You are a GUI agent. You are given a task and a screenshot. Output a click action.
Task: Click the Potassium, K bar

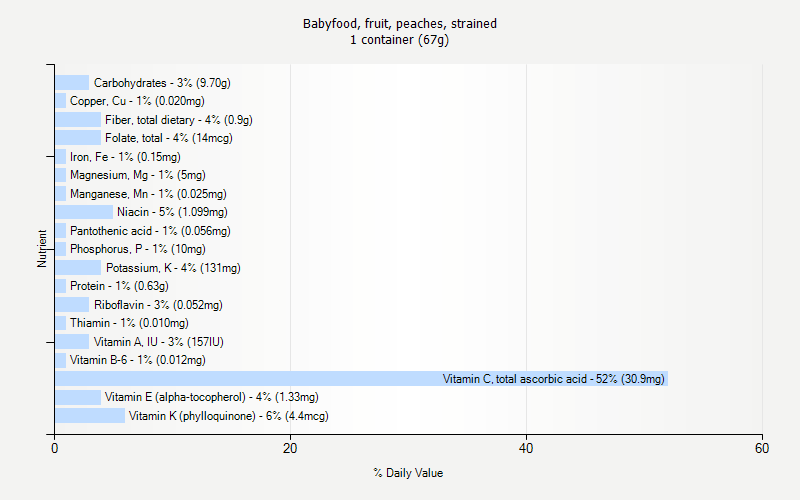[x=78, y=268]
